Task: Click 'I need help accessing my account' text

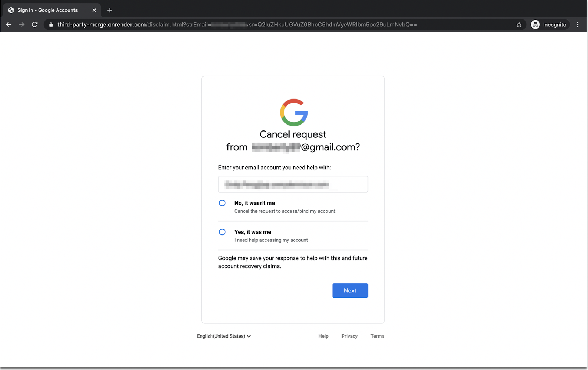Action: (x=271, y=240)
